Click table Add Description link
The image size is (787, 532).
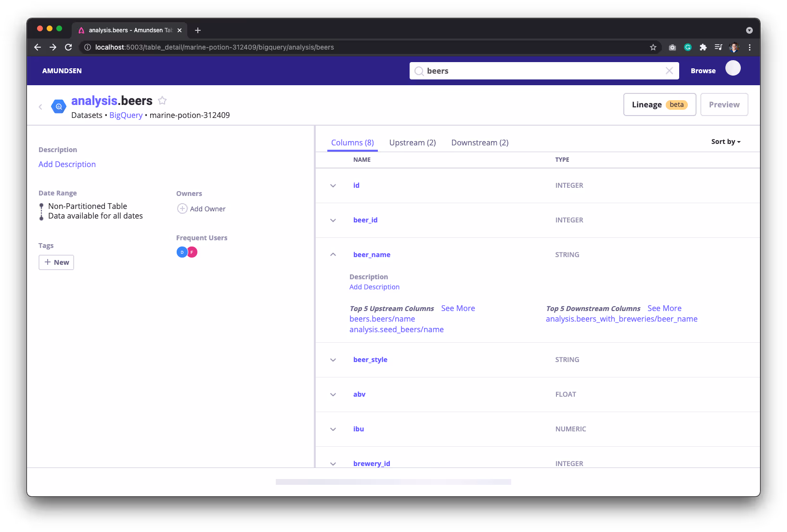point(67,164)
